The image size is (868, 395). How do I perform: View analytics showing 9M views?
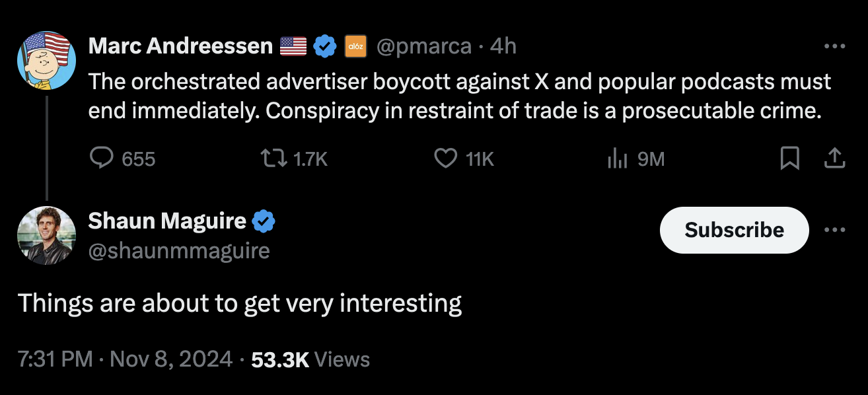click(x=635, y=159)
